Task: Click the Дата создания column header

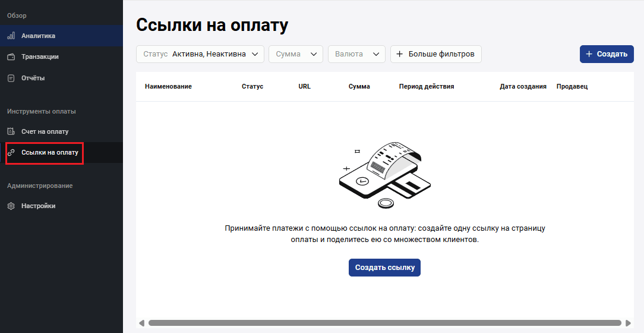Action: (x=523, y=86)
